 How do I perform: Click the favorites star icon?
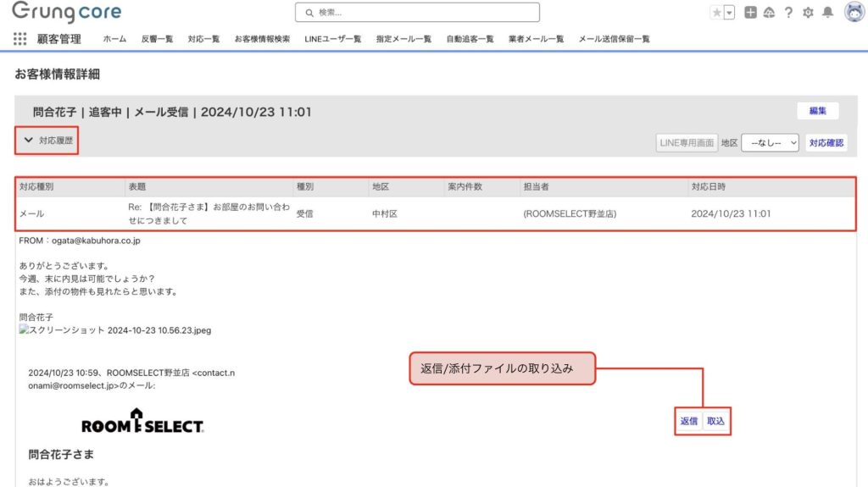[x=716, y=13]
